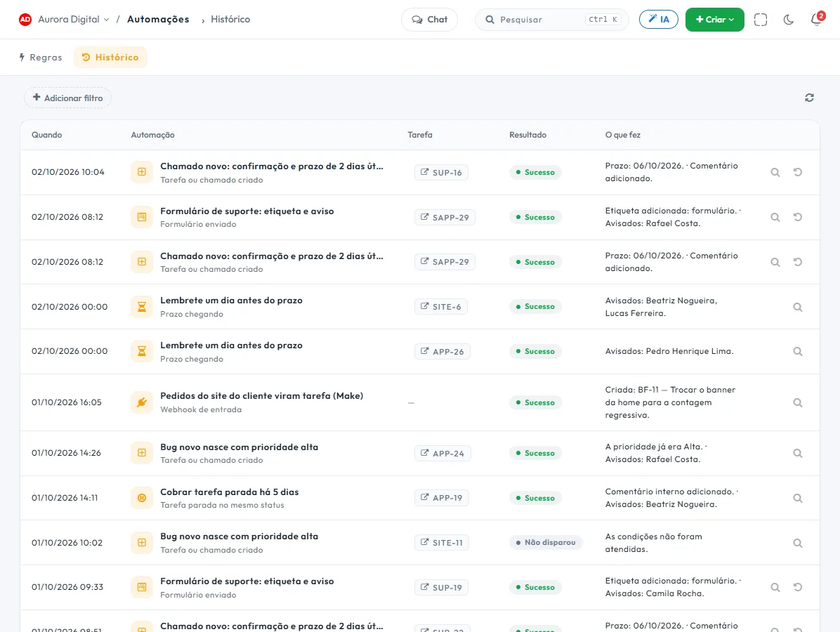The height and width of the screenshot is (632, 840).
Task: View details of 08:12 Formulário de suporte run
Action: pyautogui.click(x=775, y=218)
